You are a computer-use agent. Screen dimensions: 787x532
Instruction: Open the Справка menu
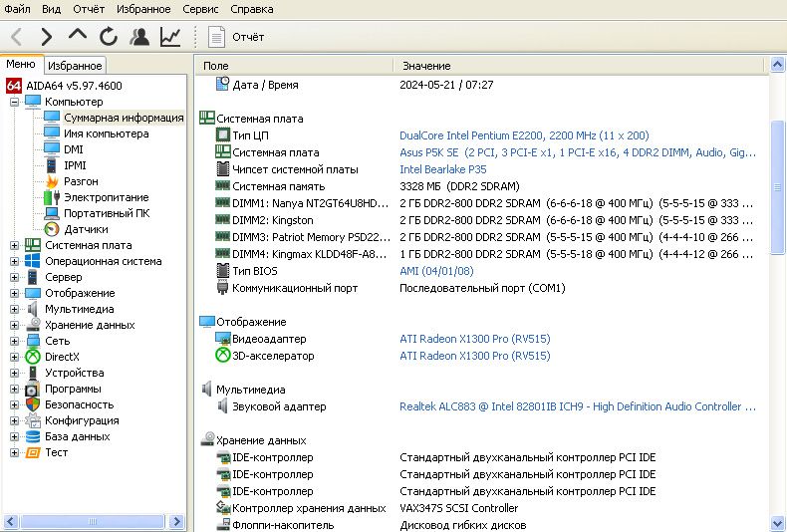pos(252,9)
